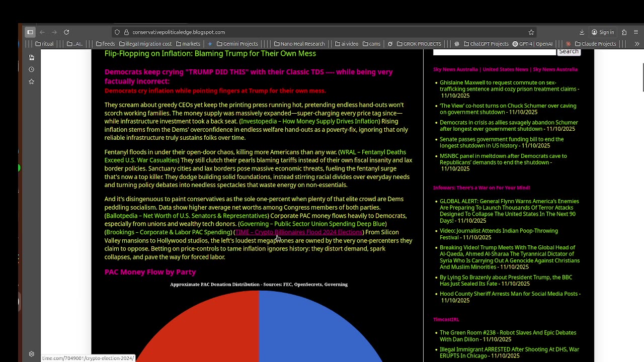Click the blog search text box

click(x=495, y=52)
